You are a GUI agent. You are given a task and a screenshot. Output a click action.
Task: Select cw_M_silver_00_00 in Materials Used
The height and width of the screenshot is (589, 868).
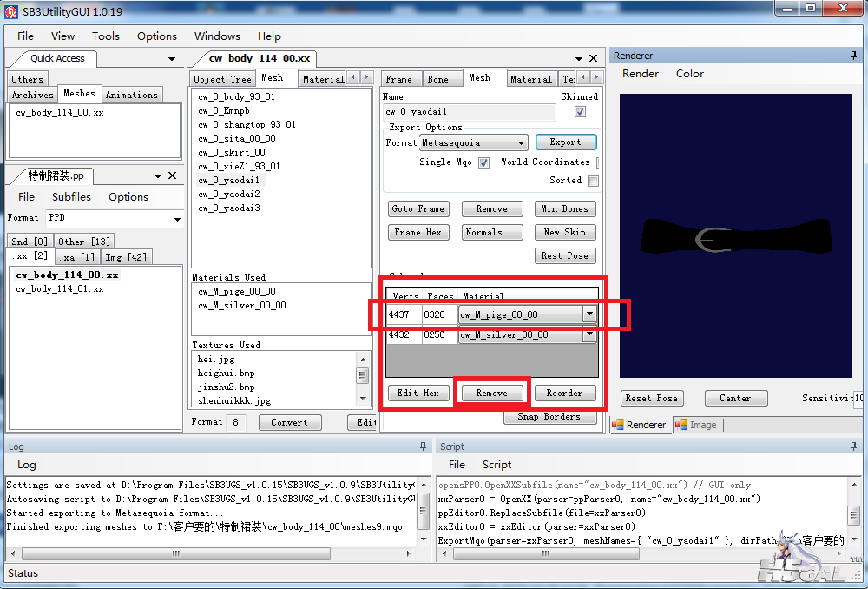pos(242,305)
